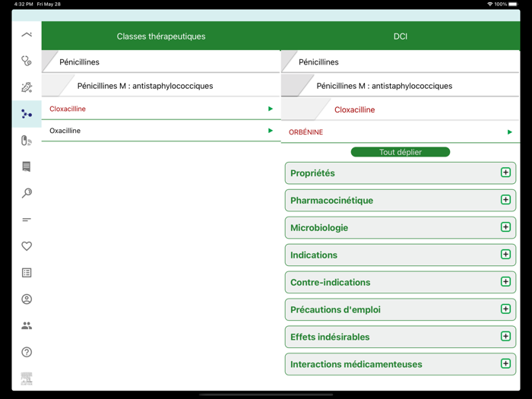Select Pénicillines M breadcrumb in left panel
Screen dimensions: 532x399
[x=161, y=86]
